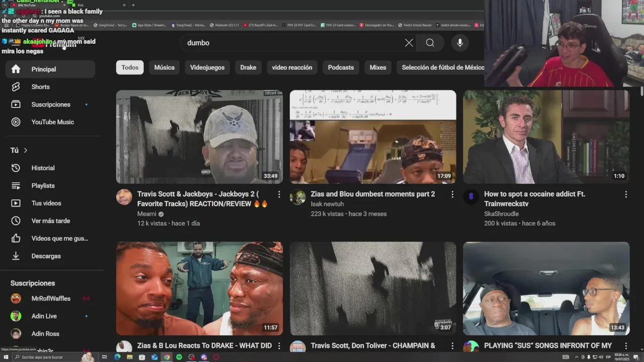Open YouTube Music from the sidebar
The width and height of the screenshot is (644, 362).
[x=50, y=122]
